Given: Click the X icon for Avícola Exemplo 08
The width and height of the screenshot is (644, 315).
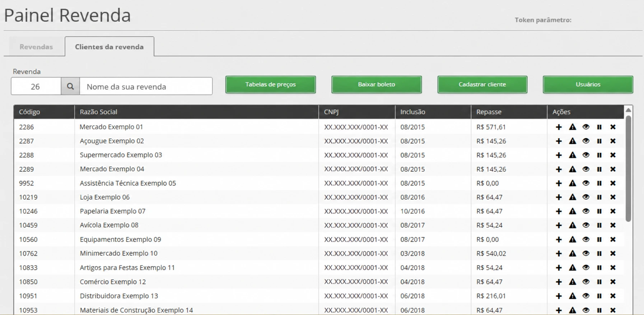Looking at the screenshot, I should coord(613,225).
